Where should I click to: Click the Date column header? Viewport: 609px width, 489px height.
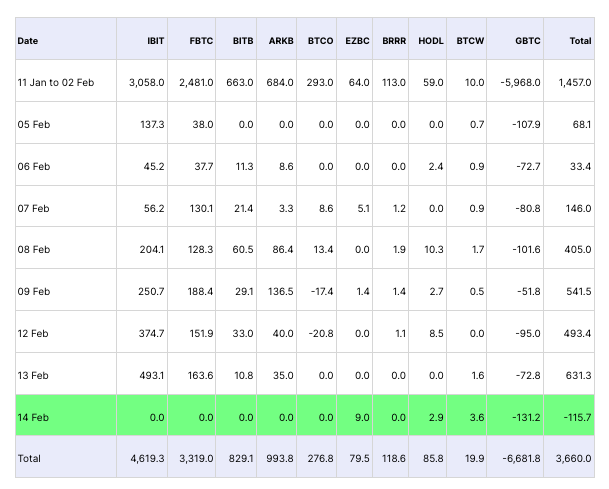pyautogui.click(x=28, y=41)
